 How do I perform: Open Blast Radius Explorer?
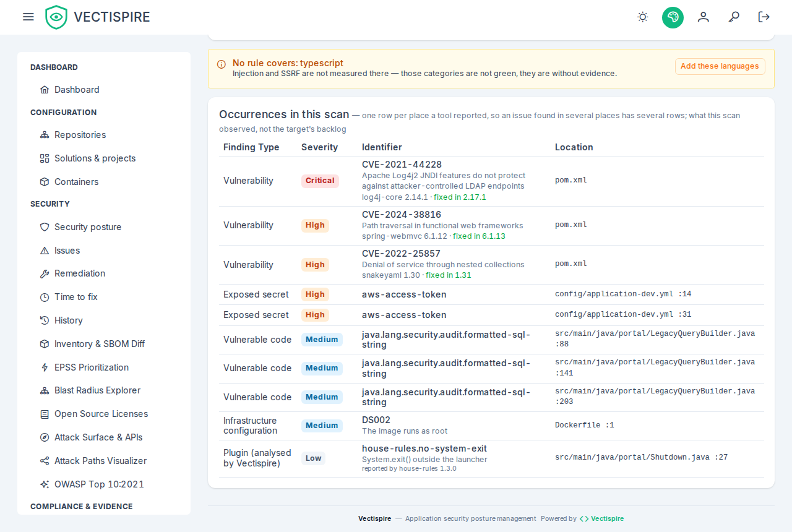pyautogui.click(x=97, y=390)
